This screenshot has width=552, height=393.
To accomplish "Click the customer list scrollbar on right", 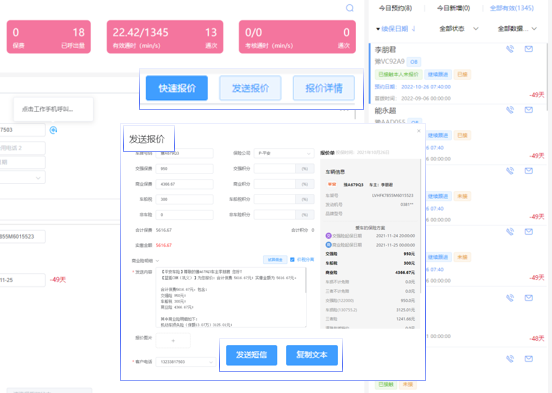I will pyautogui.click(x=548, y=77).
